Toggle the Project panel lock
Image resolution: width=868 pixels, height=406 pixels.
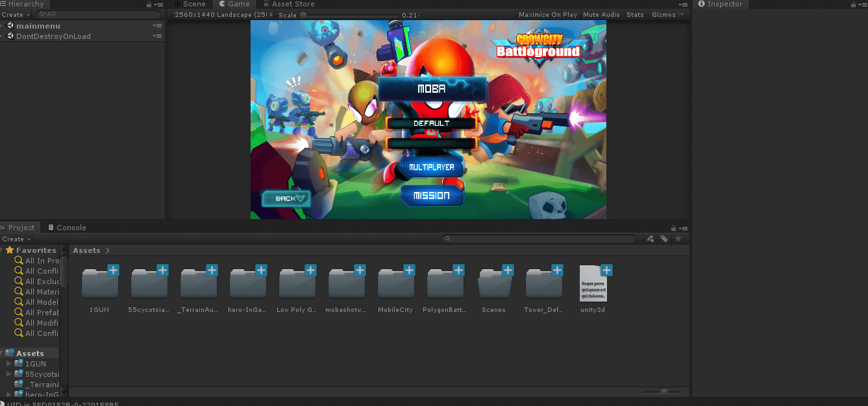673,228
